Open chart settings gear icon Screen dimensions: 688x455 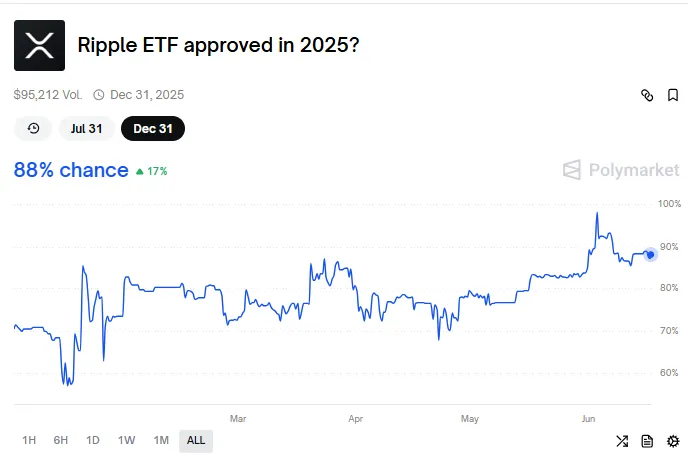pyautogui.click(x=673, y=441)
